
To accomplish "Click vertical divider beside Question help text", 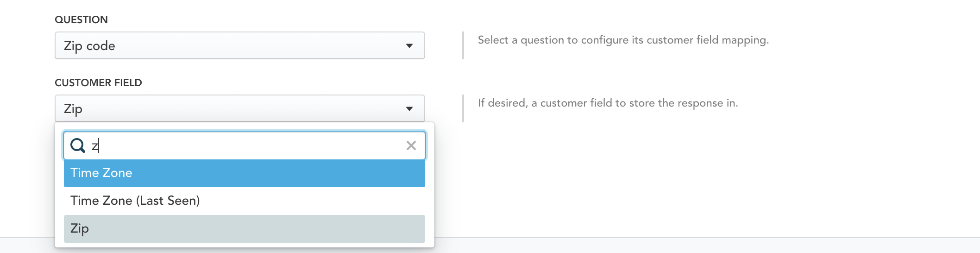I will click(463, 45).
